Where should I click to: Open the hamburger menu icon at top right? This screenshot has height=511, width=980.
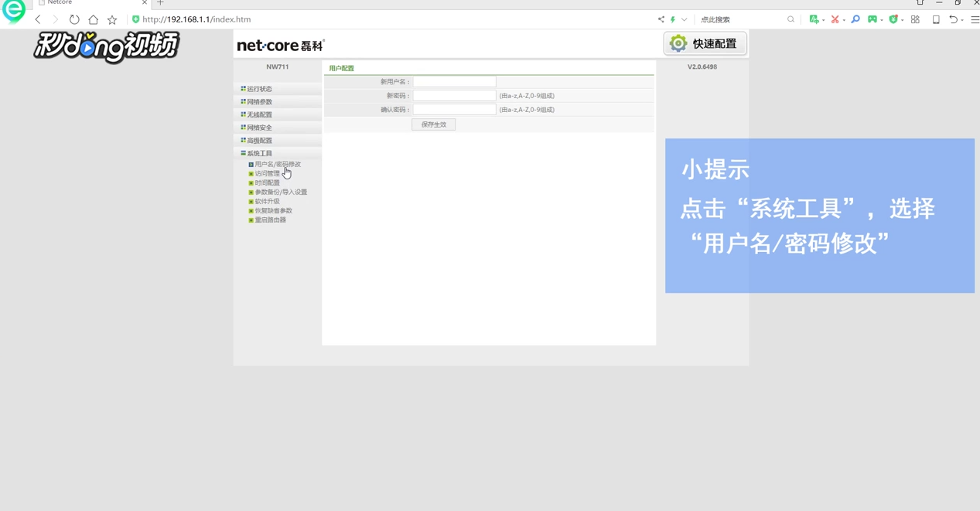(973, 19)
